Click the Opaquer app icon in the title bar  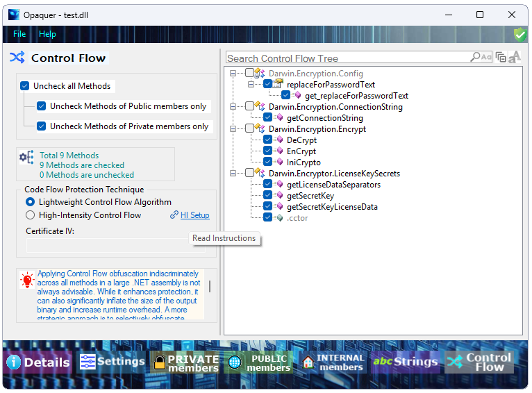click(x=14, y=15)
